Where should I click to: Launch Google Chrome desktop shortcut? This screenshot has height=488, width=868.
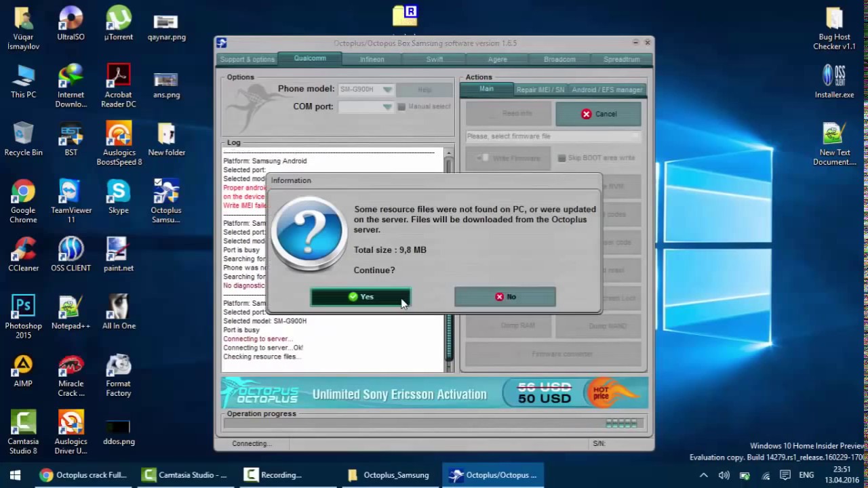pos(23,201)
